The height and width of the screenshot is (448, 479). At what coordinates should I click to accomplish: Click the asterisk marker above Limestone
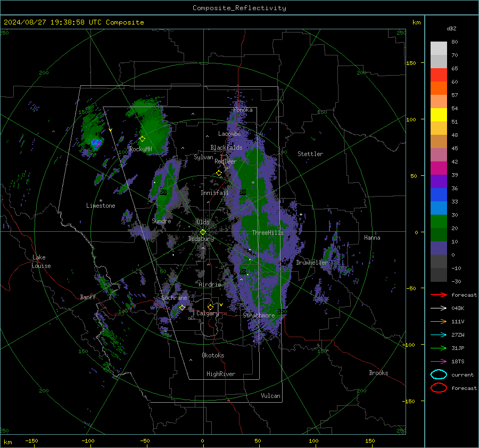[101, 201]
